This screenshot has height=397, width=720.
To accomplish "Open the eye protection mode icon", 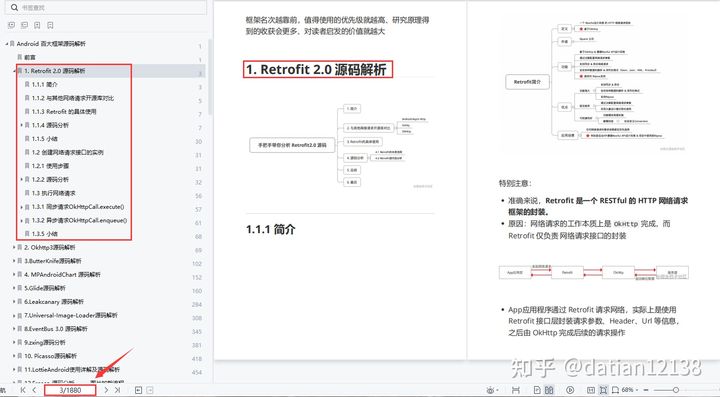I will [x=490, y=390].
